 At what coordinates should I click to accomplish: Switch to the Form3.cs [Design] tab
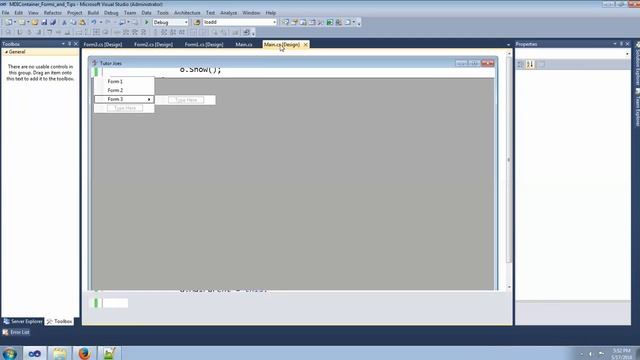point(103,44)
